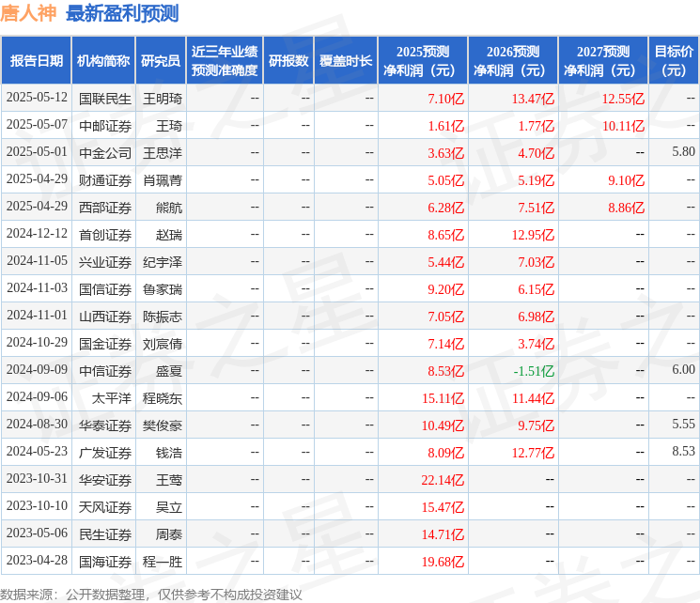
Task: Click the 15.11亿 forecast value
Action: 443,397
